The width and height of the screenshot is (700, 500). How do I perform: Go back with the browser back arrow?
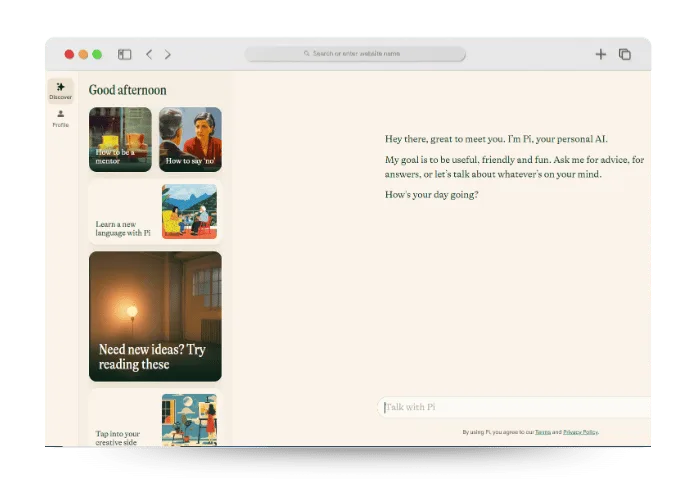(x=149, y=54)
